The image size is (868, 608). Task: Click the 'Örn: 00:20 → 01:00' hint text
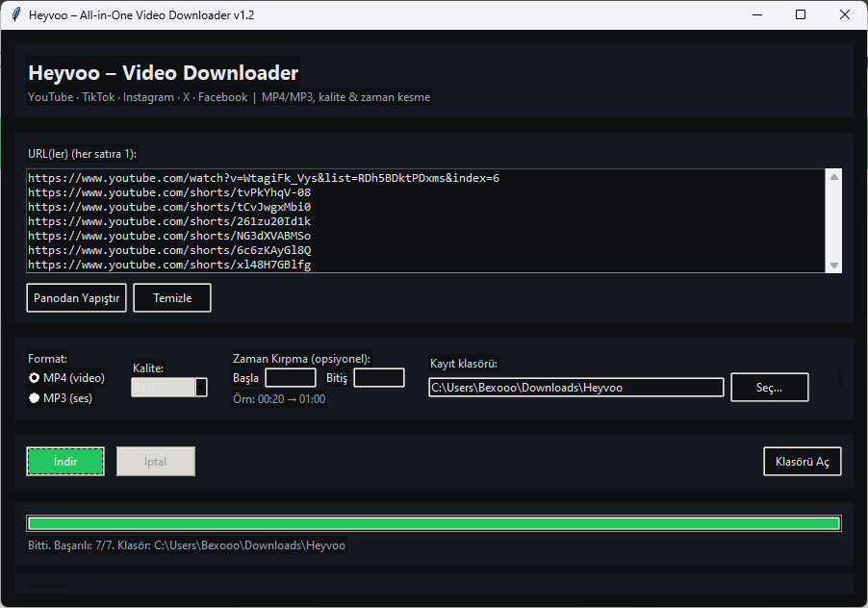(x=279, y=399)
